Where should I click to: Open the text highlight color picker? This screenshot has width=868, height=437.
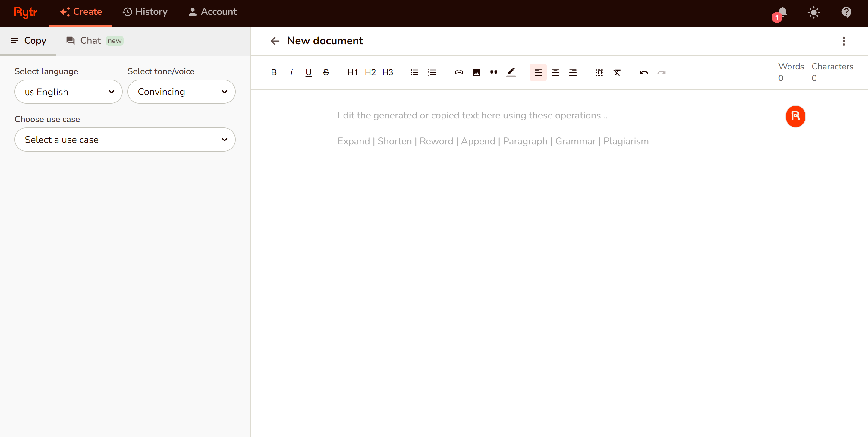coord(511,72)
